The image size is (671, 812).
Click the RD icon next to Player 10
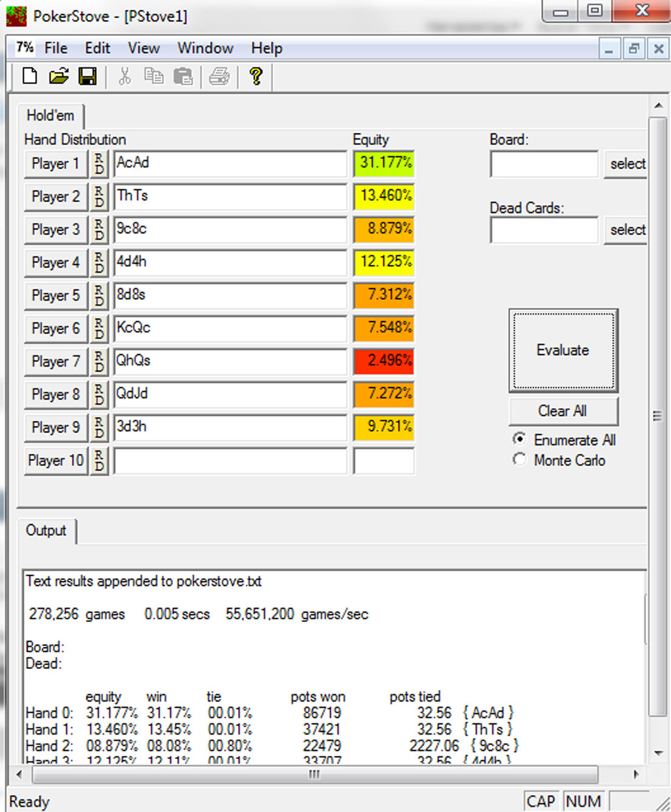tap(99, 460)
